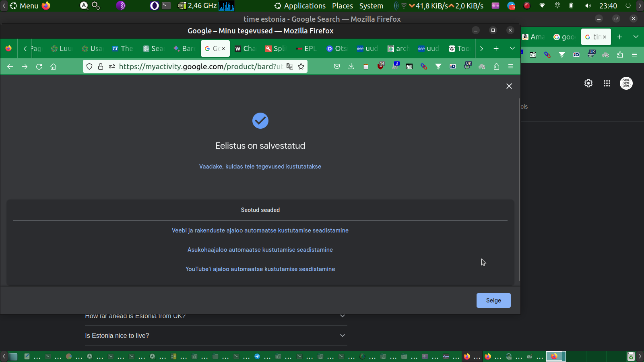Click the Selge button in the dialog
This screenshot has width=644, height=362.
(493, 300)
